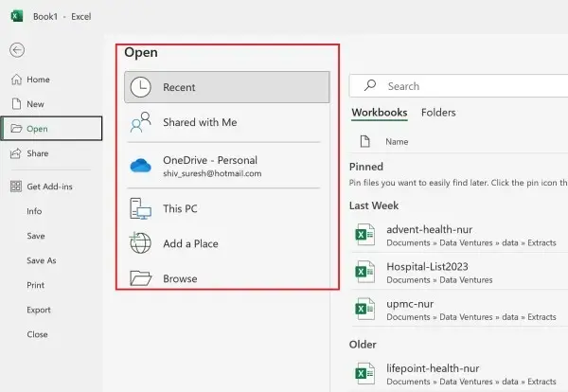The width and height of the screenshot is (568, 392).
Task: Click the Recent clock icon
Action: click(140, 87)
